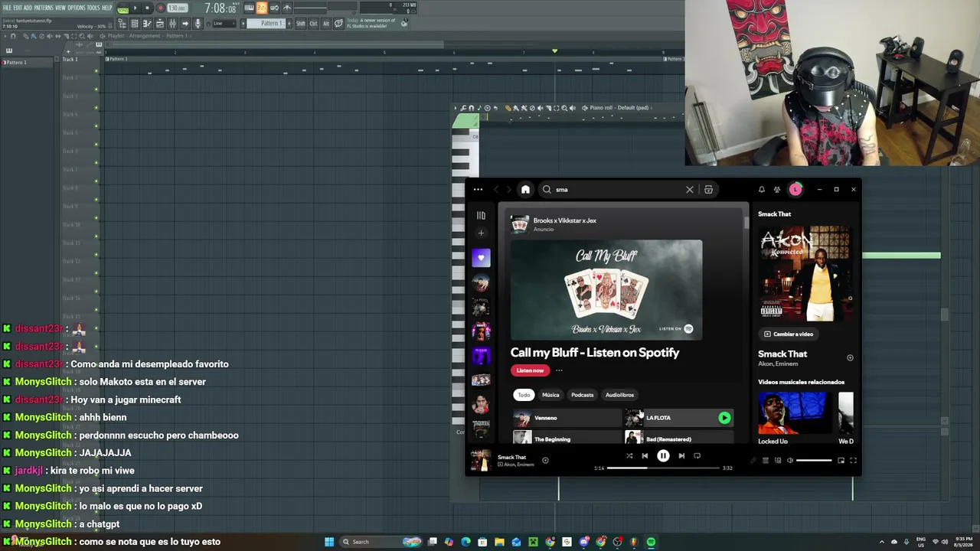Viewport: 980px width, 551px height.
Task: Click the Cambiar a video button
Action: point(789,334)
